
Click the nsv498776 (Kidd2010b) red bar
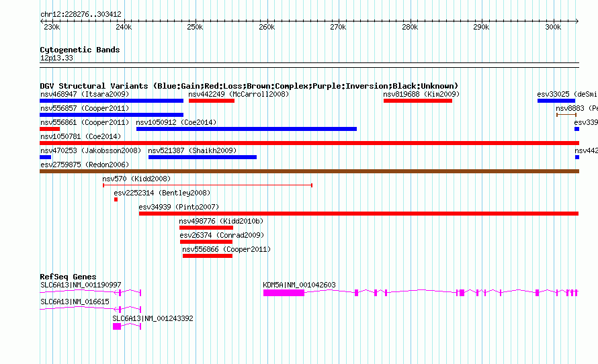tap(206, 228)
